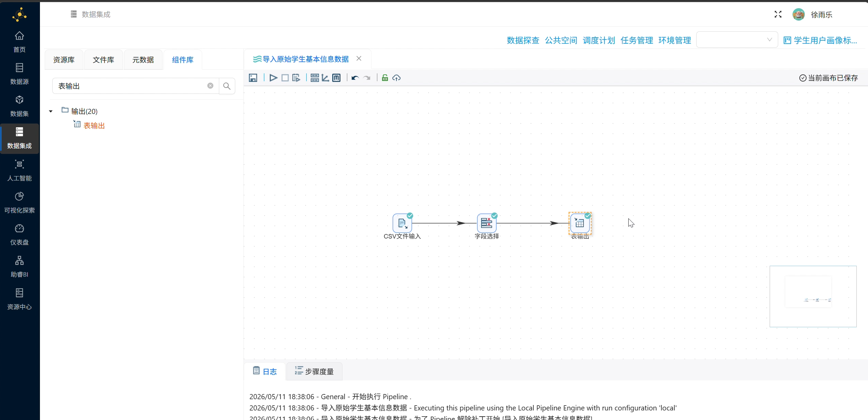Switch to the 组件库 tab

coord(183,60)
